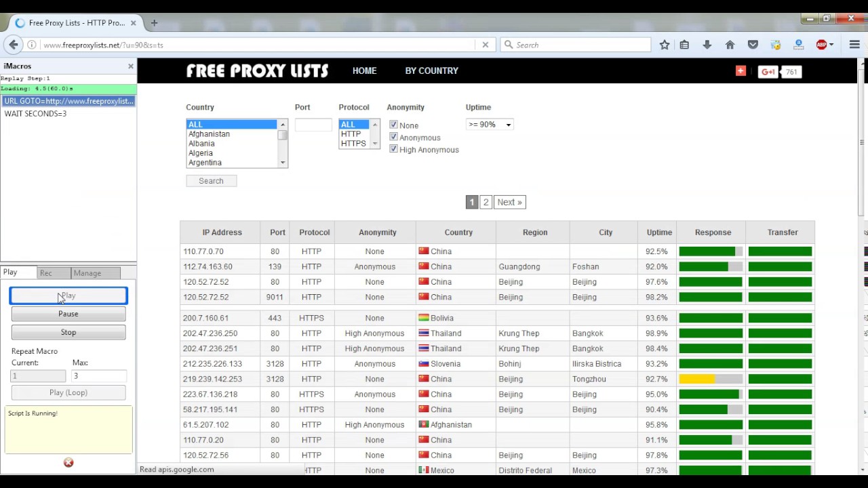Open the iMacros toolbar icon
Screen dimensions: 868x488
(x=776, y=45)
